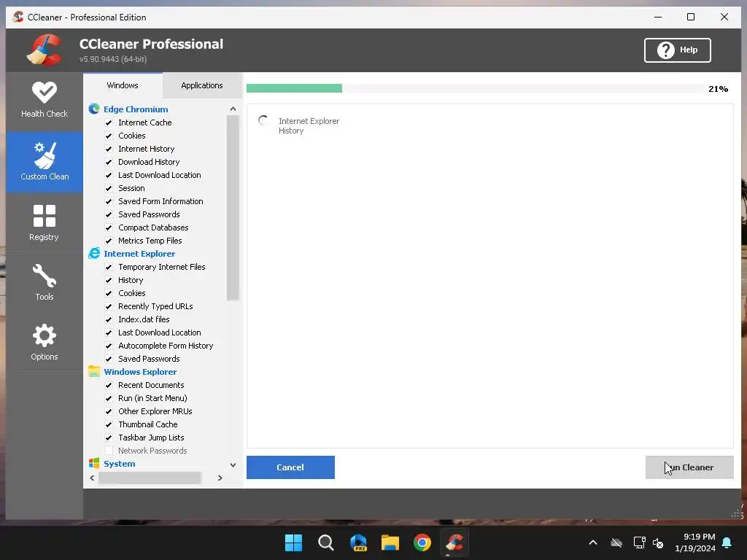747x560 pixels.
Task: Click the Run Cleaner button
Action: click(x=689, y=467)
